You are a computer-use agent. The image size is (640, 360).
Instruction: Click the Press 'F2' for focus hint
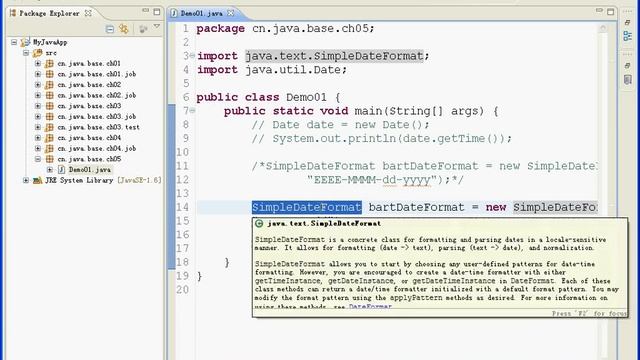589,313
